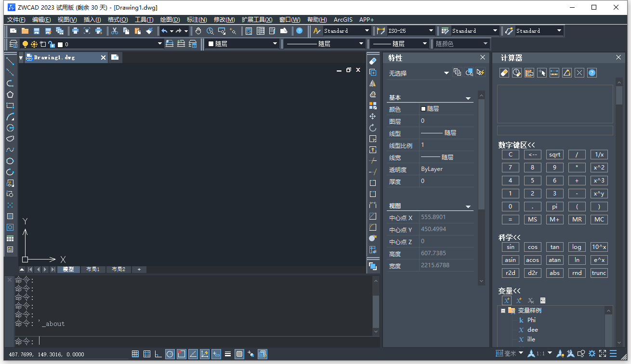The height and width of the screenshot is (364, 631).
Task: Toggle polar tracking in status bar
Action: tap(170, 354)
